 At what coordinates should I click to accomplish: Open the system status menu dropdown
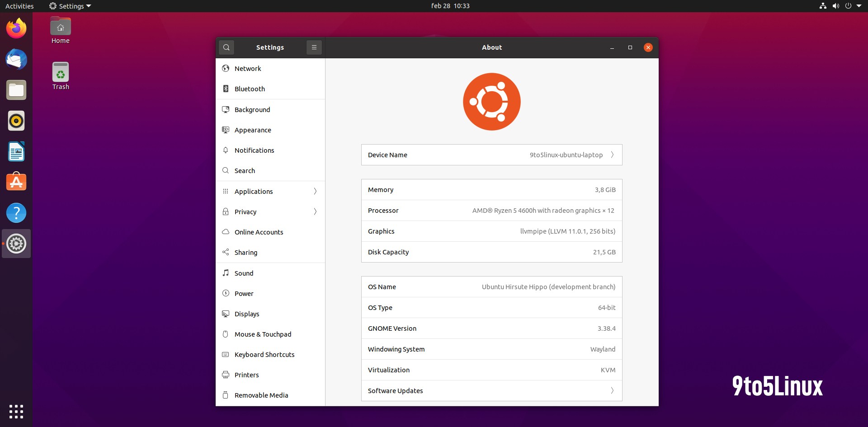tap(861, 6)
